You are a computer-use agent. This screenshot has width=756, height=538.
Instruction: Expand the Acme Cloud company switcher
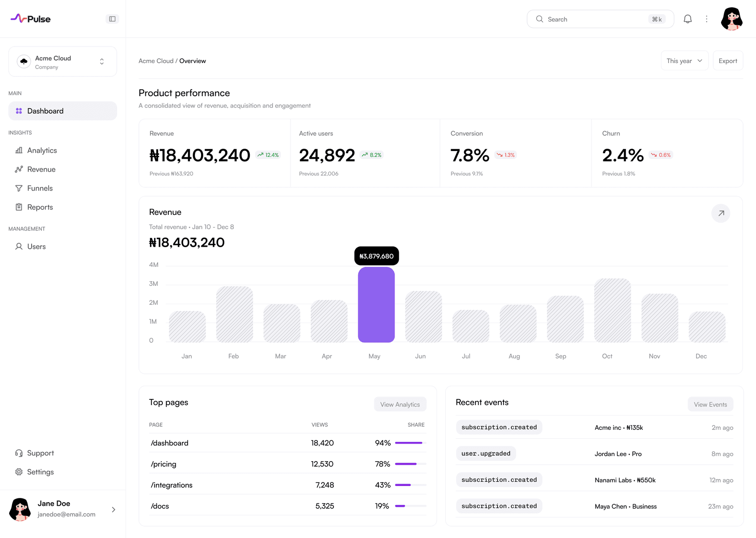(x=63, y=62)
